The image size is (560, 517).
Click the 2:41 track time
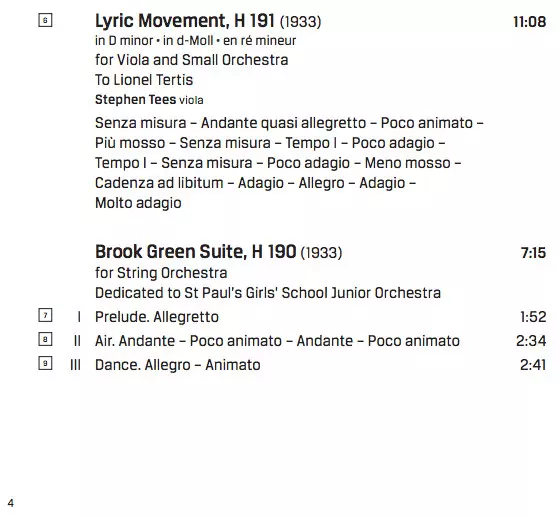533,365
